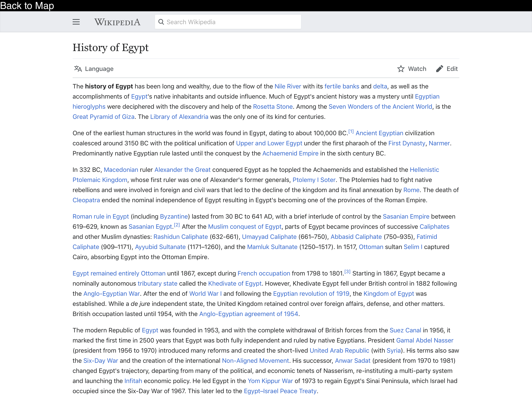Open Anglo-Egyptian War link
Image resolution: width=532 pixels, height=399 pixels.
(x=112, y=293)
